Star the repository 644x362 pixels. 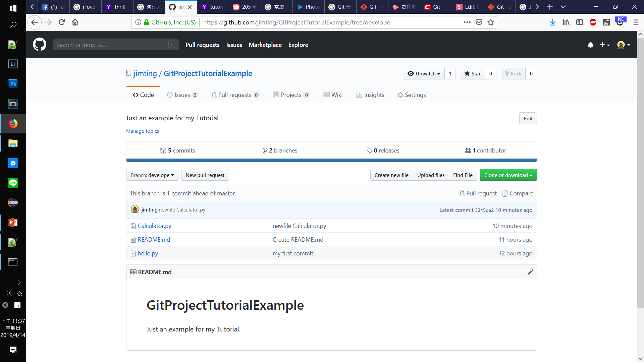(x=472, y=74)
